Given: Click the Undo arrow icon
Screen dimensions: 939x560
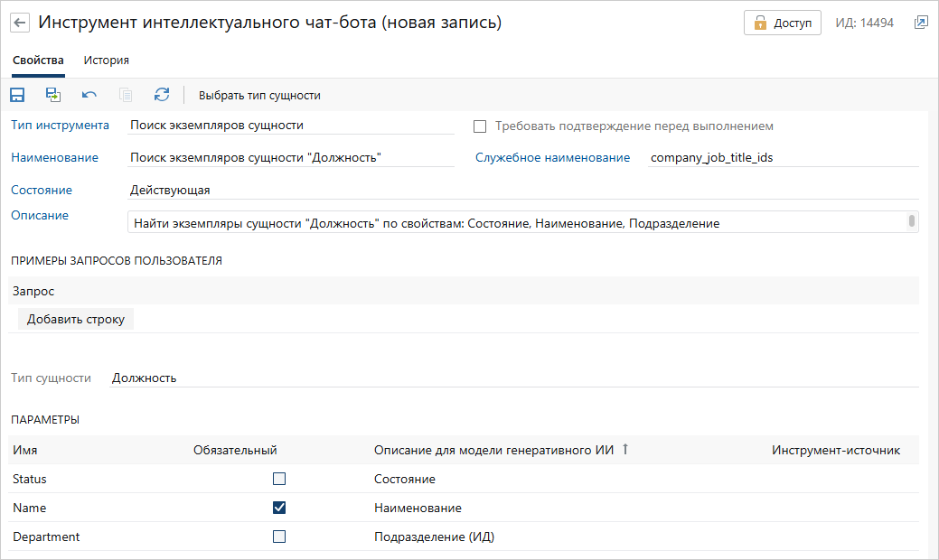Looking at the screenshot, I should [89, 95].
